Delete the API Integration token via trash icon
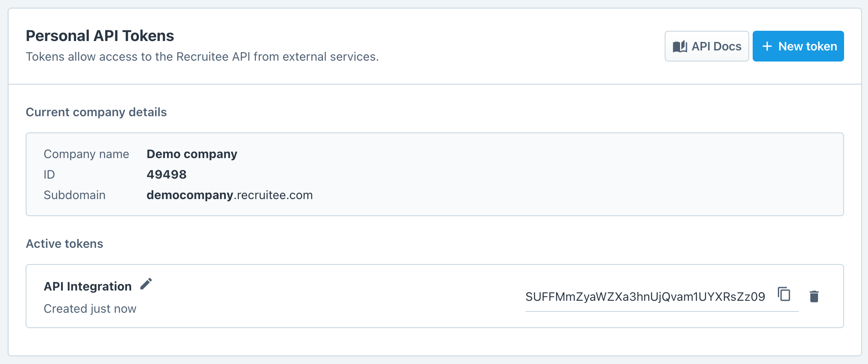The height and width of the screenshot is (364, 868). point(814,296)
